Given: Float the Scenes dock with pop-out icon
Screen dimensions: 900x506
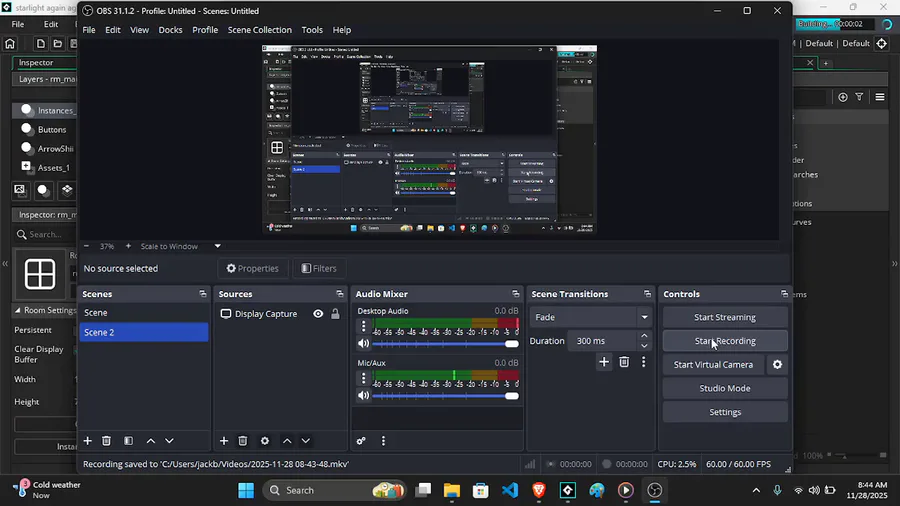Looking at the screenshot, I should click(x=203, y=294).
